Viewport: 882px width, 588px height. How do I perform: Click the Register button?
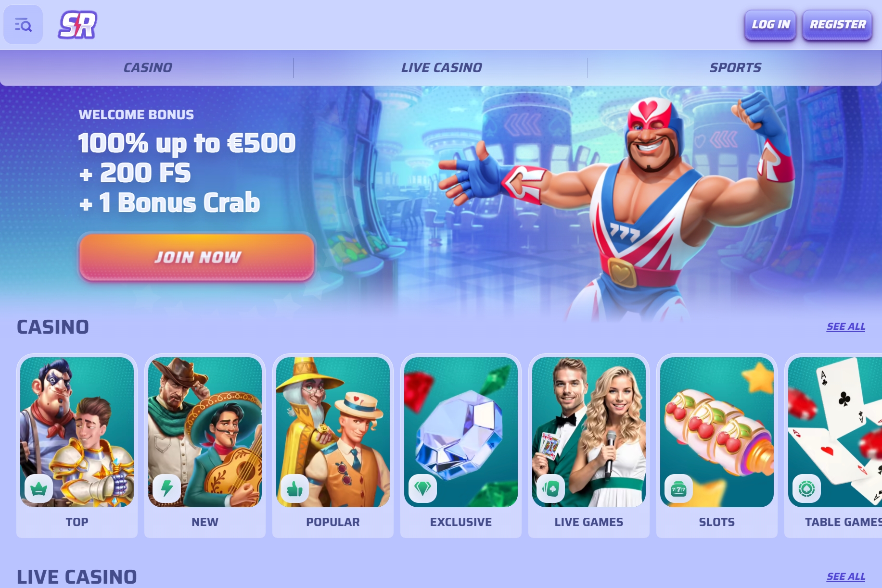(837, 25)
